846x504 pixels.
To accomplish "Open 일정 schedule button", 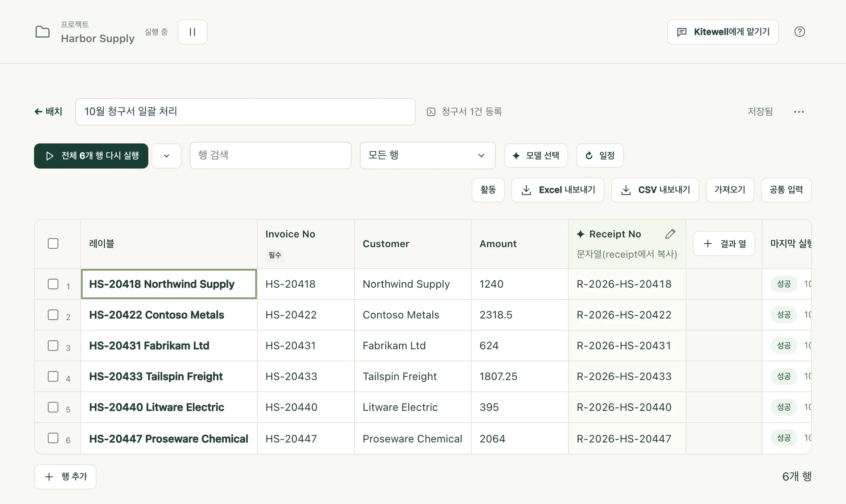I will 600,156.
